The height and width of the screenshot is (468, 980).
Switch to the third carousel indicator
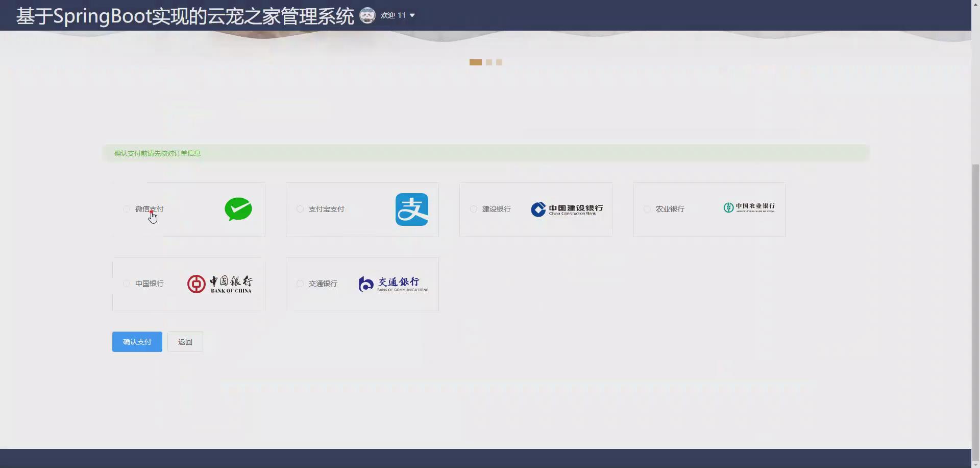[x=499, y=62]
